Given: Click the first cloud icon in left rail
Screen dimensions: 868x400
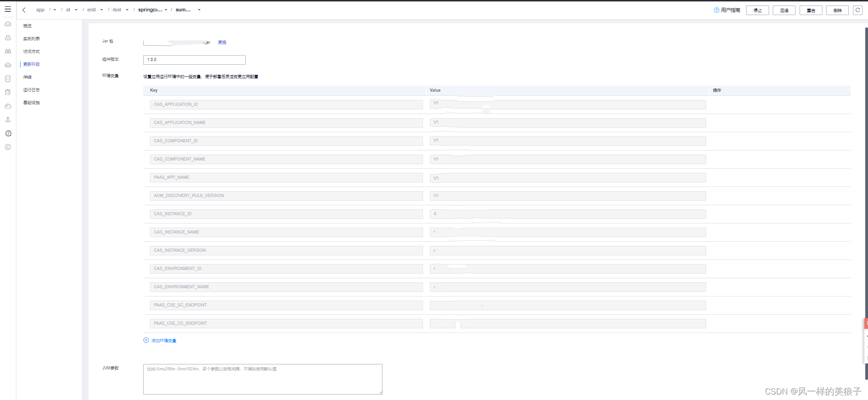Looking at the screenshot, I should tap(8, 24).
